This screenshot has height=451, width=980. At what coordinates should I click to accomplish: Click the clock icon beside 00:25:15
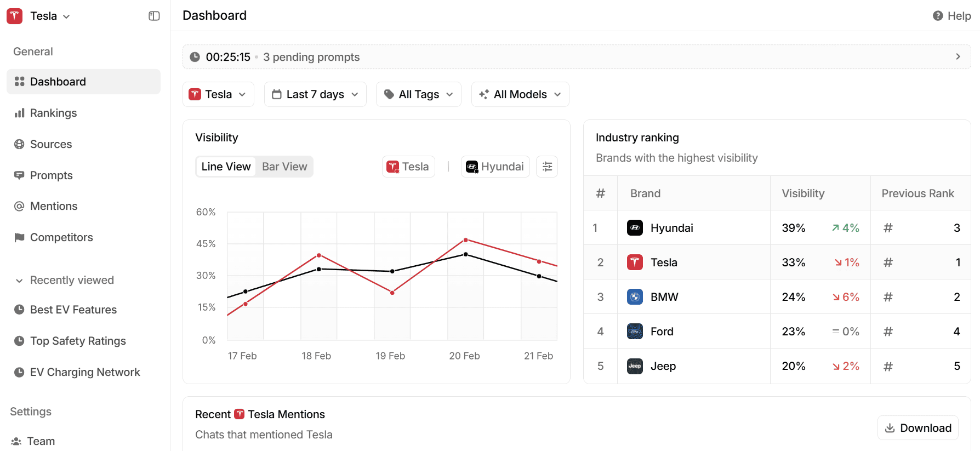195,57
